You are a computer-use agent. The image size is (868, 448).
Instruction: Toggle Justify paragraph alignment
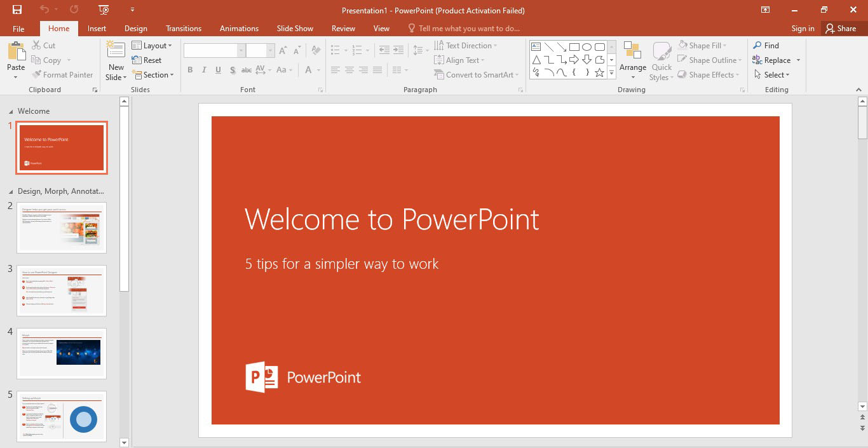378,70
